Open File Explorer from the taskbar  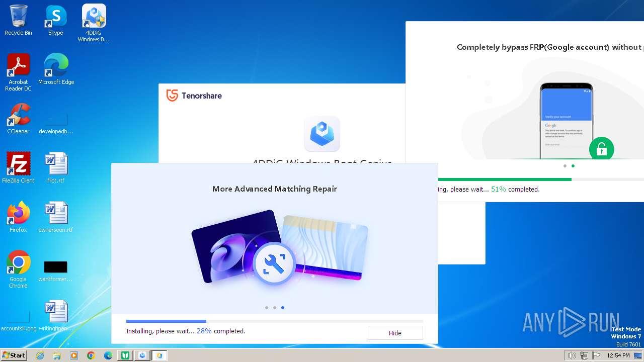tap(57, 355)
